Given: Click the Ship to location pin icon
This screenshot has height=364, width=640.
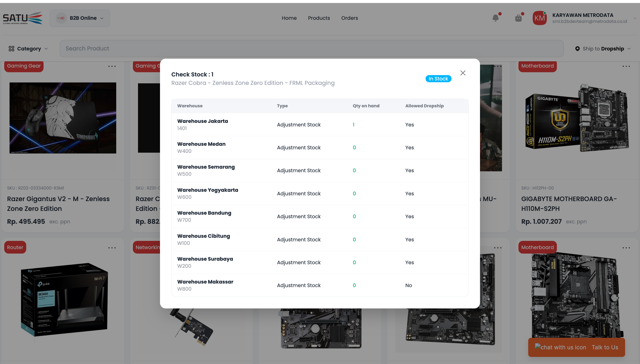Looking at the screenshot, I should (577, 49).
